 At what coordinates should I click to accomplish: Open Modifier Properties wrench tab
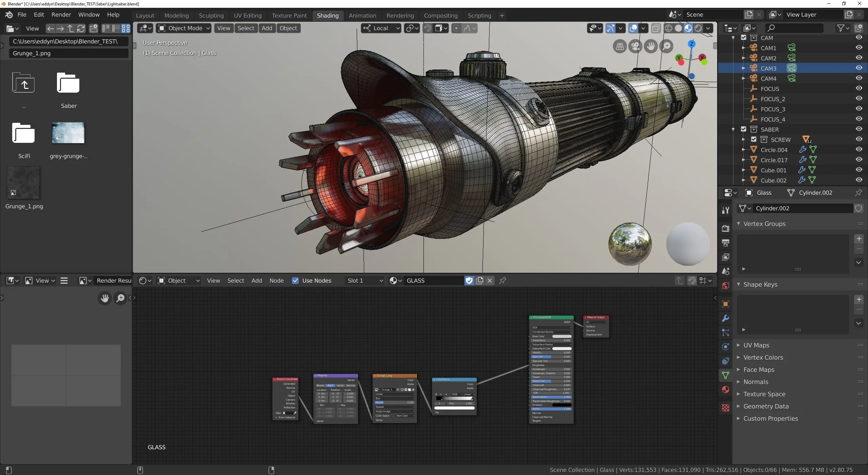(725, 318)
